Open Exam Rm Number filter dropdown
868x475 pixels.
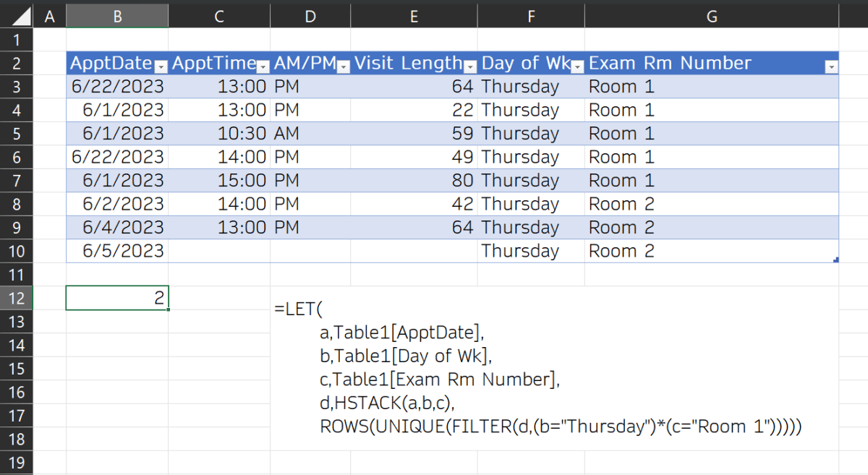pos(832,67)
